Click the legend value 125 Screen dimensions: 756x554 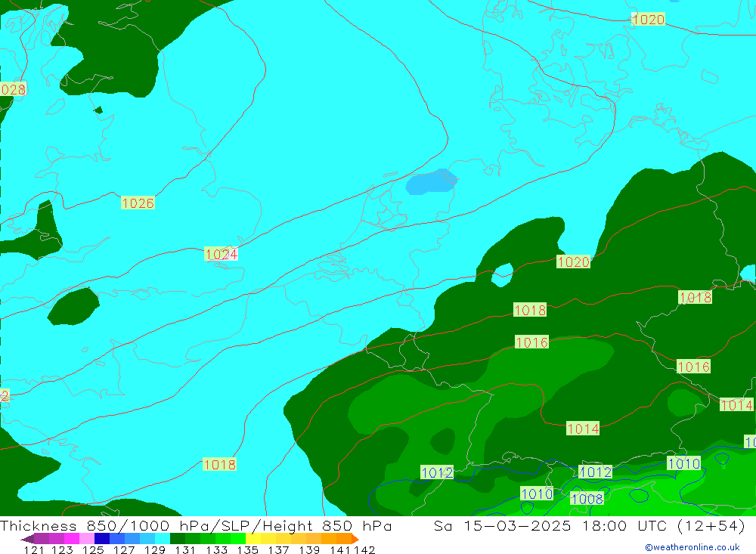(93, 549)
